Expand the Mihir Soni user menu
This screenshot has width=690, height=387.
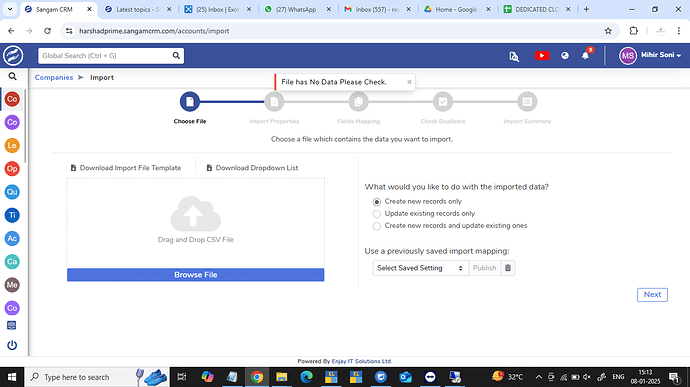pyautogui.click(x=651, y=55)
